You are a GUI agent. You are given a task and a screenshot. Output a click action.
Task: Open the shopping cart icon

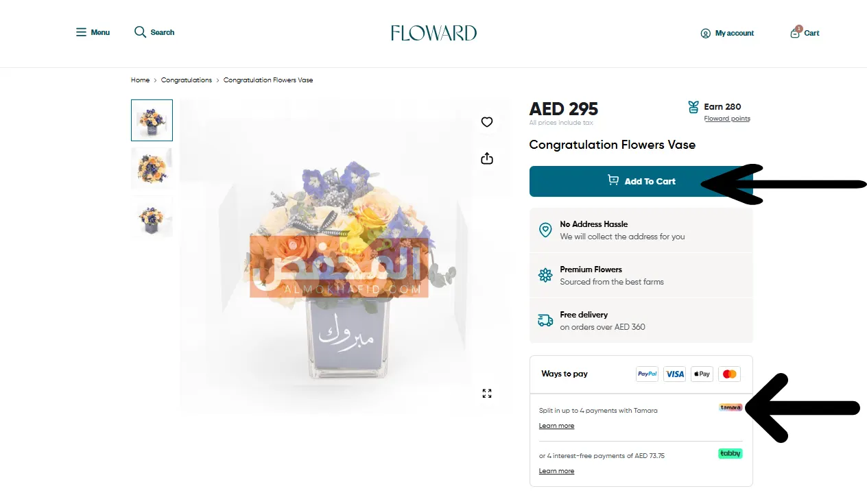pyautogui.click(x=796, y=32)
